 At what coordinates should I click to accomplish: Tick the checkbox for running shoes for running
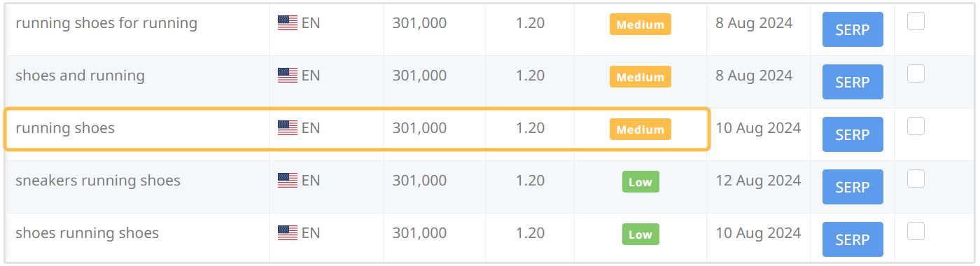click(x=916, y=22)
